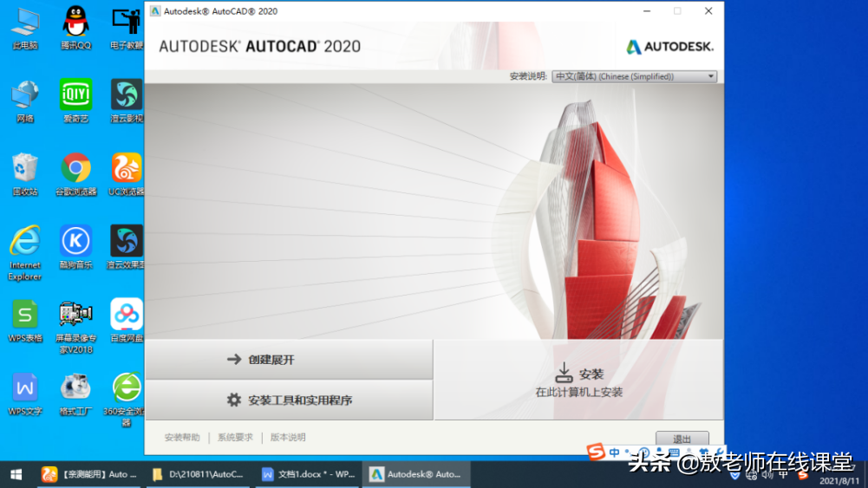The width and height of the screenshot is (868, 488).
Task: Open the 版本说明 link
Action: coord(288,437)
